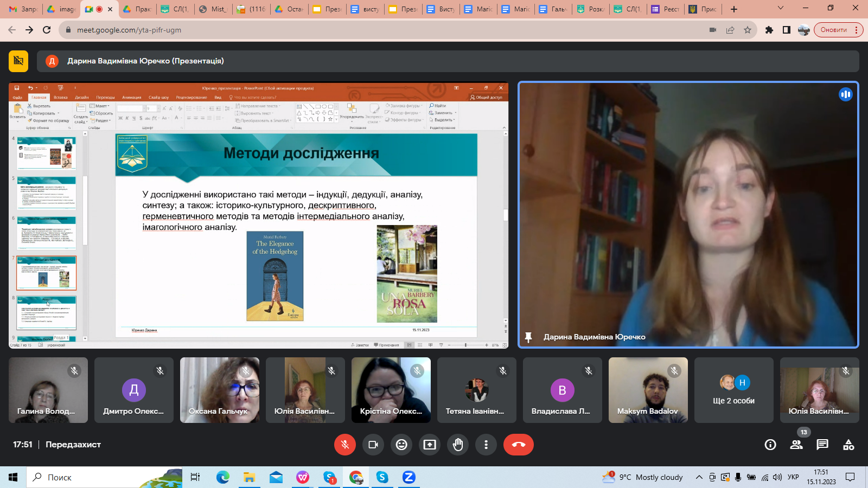Open the Windows Start menu

click(13, 477)
